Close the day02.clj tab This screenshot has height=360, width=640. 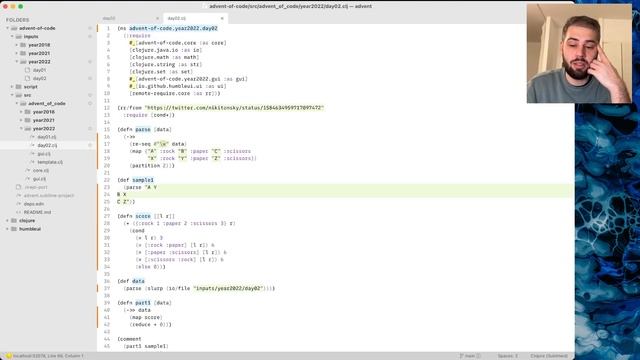pos(222,18)
